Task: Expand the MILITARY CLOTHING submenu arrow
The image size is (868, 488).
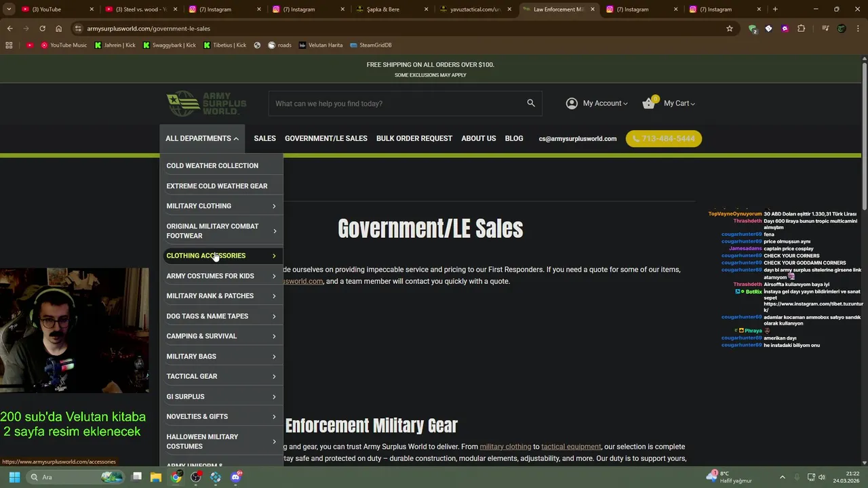Action: click(x=274, y=206)
